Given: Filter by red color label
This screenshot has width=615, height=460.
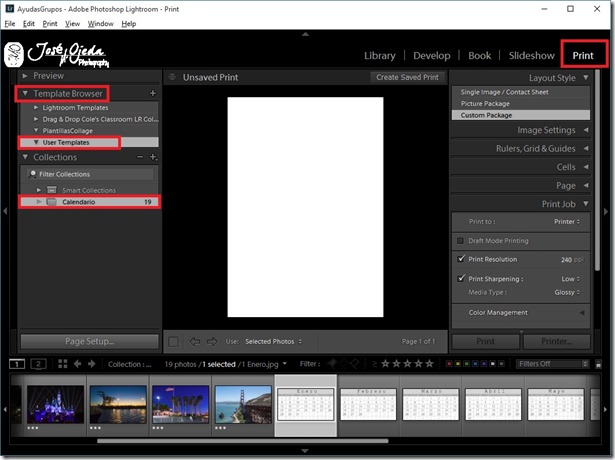Looking at the screenshot, I should pyautogui.click(x=449, y=364).
